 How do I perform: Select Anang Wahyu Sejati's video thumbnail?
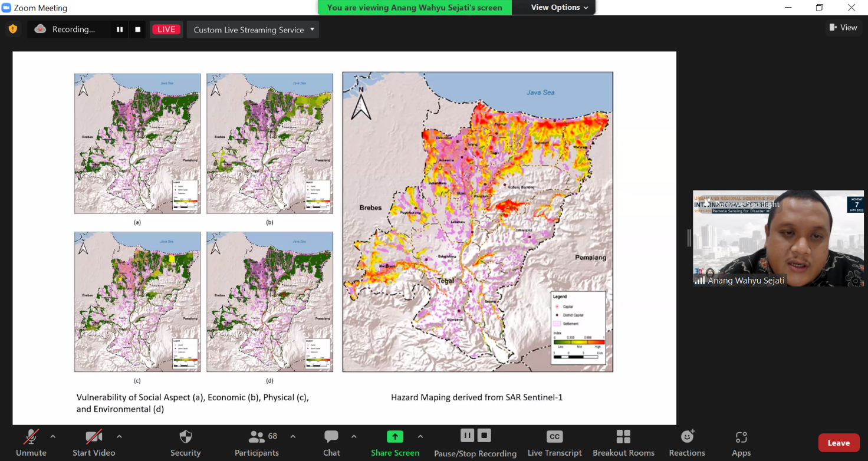pyautogui.click(x=778, y=238)
